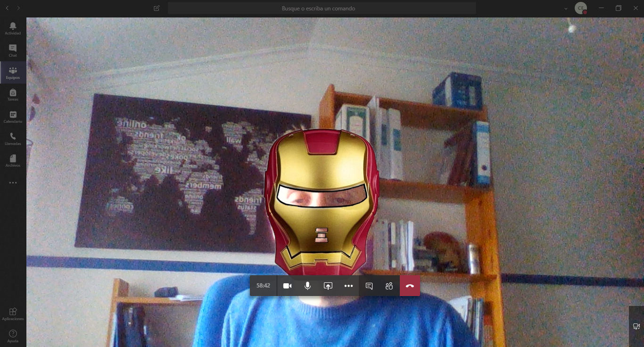Viewport: 644px width, 347px height.
Task: Open Chat in the sidebar
Action: tap(13, 51)
